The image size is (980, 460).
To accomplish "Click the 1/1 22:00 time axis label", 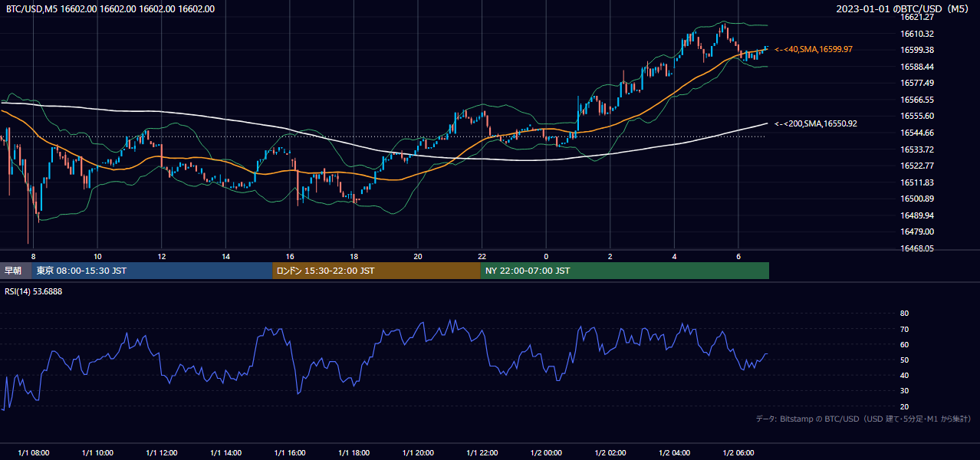I will coord(482,453).
